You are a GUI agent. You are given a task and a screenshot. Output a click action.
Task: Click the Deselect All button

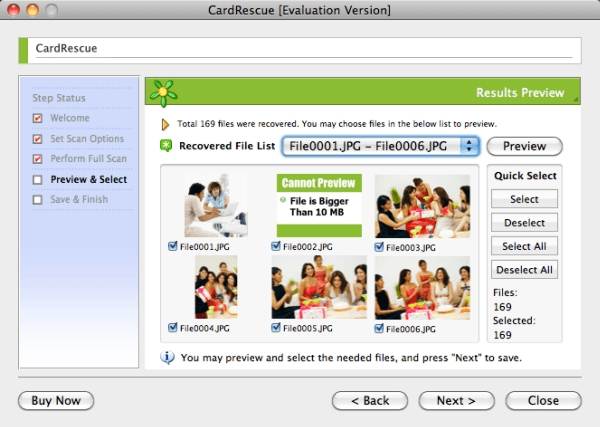(x=524, y=270)
